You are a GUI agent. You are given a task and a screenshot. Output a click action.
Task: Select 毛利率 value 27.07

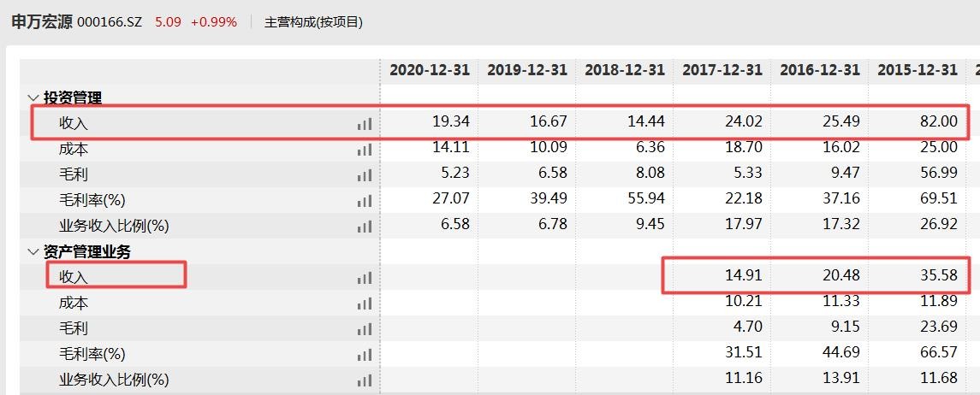pos(451,198)
